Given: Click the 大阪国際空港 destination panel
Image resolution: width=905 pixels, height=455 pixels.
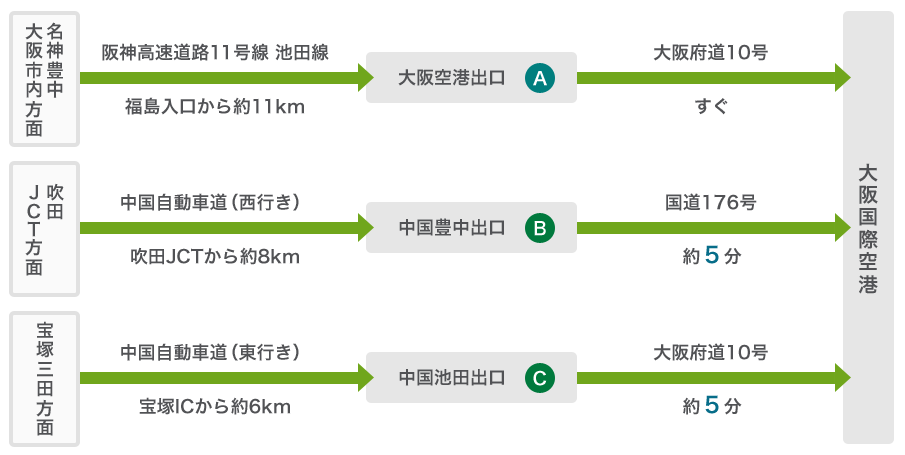Looking at the screenshot, I should click(x=867, y=228).
